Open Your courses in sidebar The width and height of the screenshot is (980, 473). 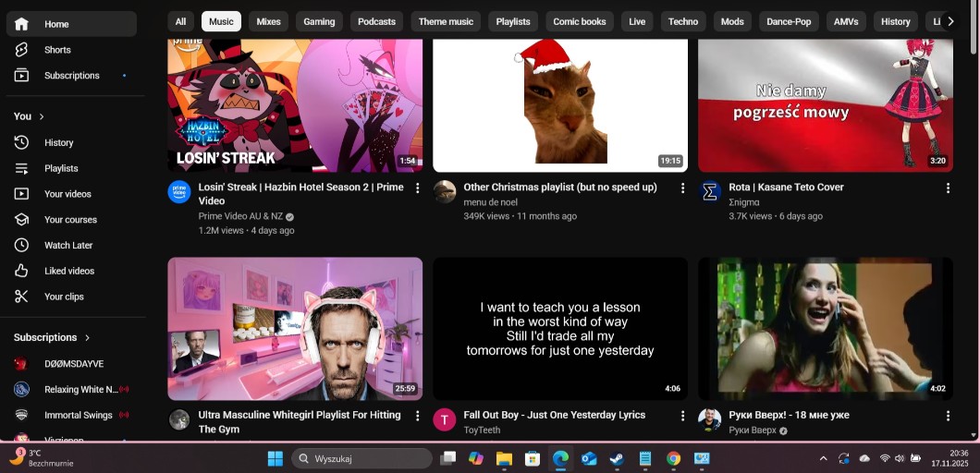(70, 220)
